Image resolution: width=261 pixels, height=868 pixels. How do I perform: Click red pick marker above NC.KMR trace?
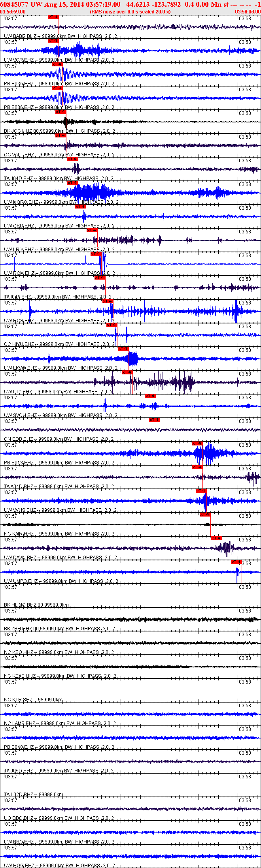(205, 515)
